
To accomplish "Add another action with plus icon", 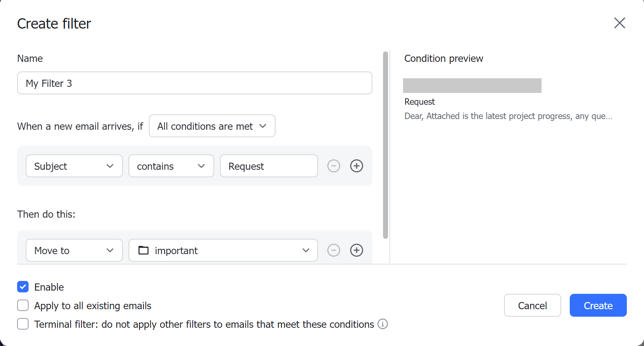I will pyautogui.click(x=357, y=250).
